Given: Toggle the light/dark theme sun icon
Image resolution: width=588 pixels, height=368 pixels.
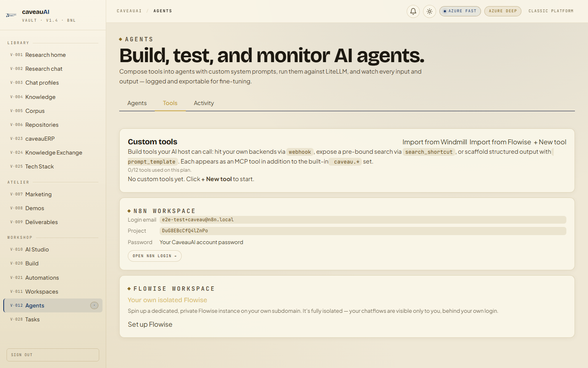Looking at the screenshot, I should [x=430, y=11].
